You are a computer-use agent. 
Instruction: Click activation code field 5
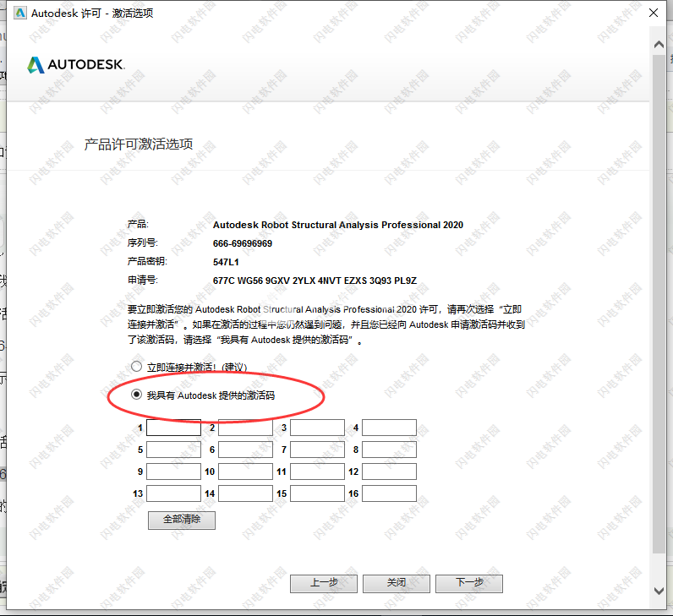(174, 450)
